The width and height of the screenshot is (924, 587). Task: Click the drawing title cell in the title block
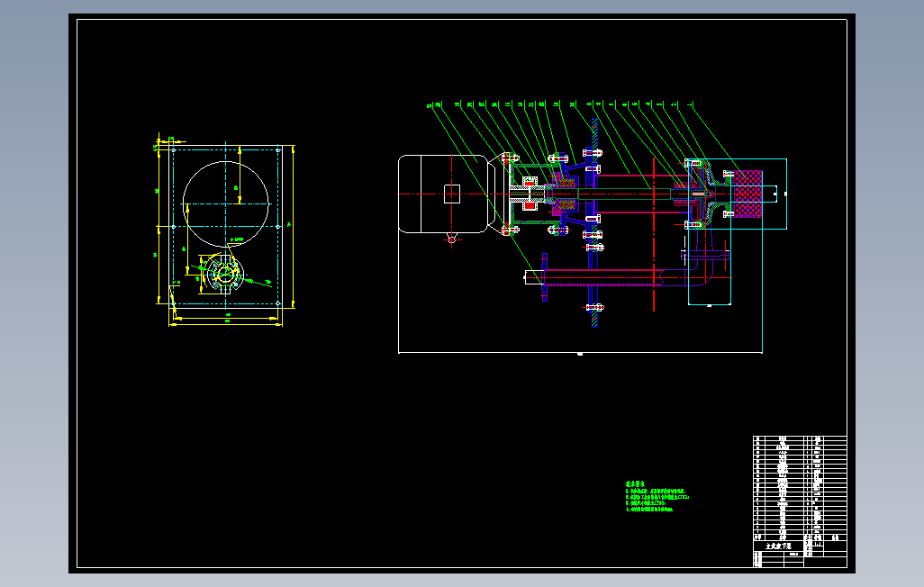(x=778, y=546)
